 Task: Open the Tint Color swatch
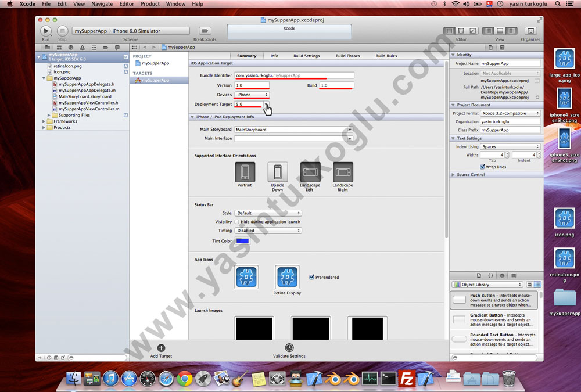tap(242, 241)
